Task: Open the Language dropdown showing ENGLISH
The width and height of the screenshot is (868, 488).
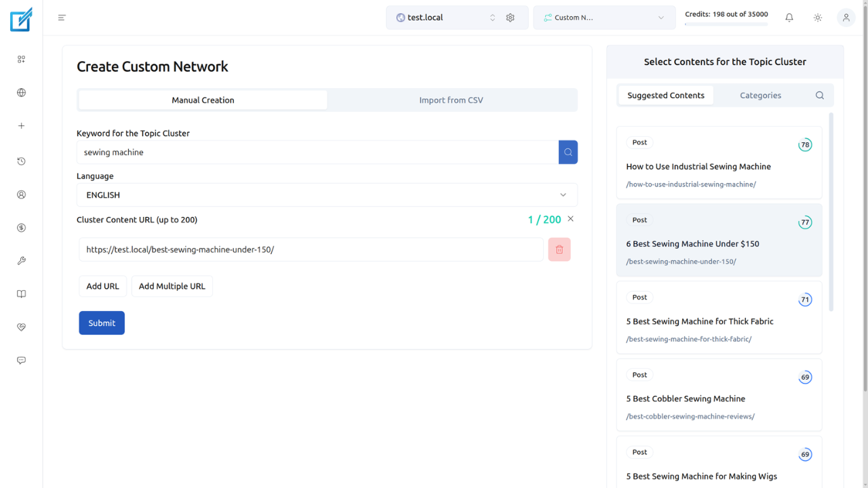Action: click(x=327, y=195)
